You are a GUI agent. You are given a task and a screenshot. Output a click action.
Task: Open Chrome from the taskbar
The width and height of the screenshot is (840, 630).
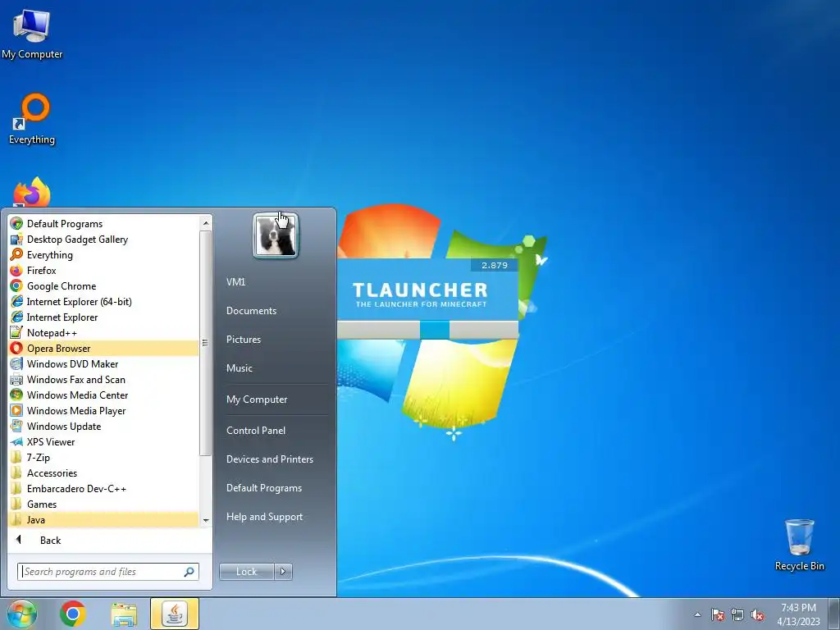tap(73, 614)
